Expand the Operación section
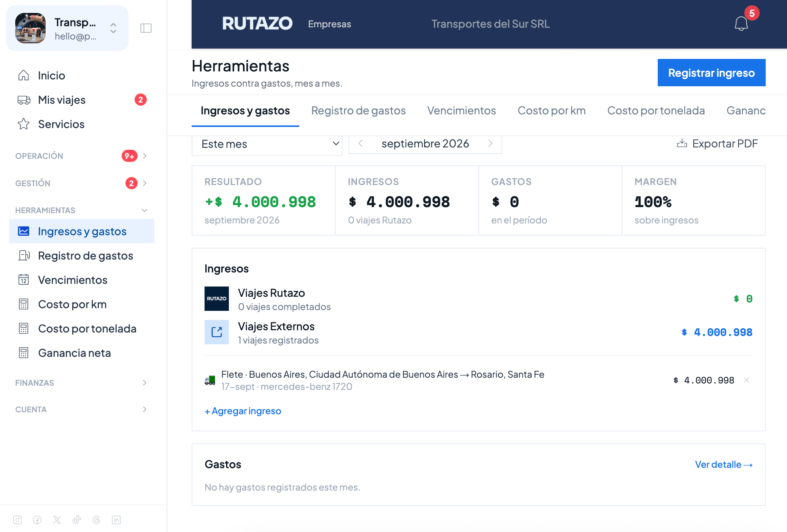Image resolution: width=787 pixels, height=532 pixels. pos(81,156)
